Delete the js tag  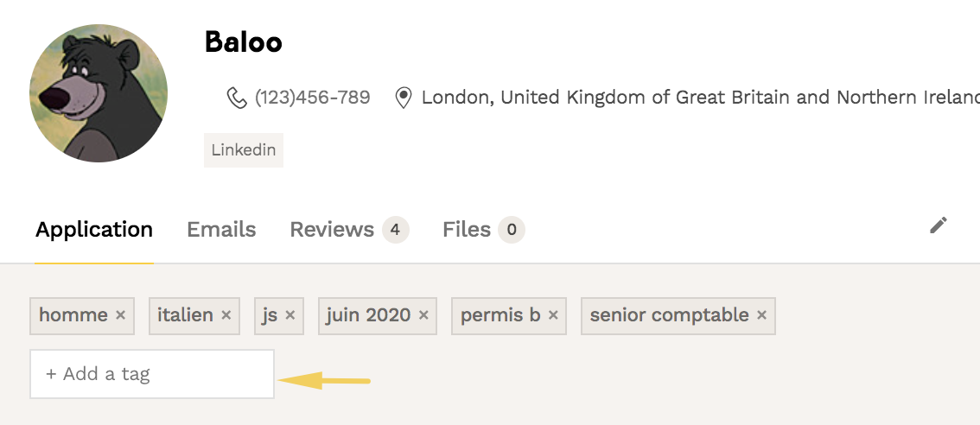coord(290,315)
